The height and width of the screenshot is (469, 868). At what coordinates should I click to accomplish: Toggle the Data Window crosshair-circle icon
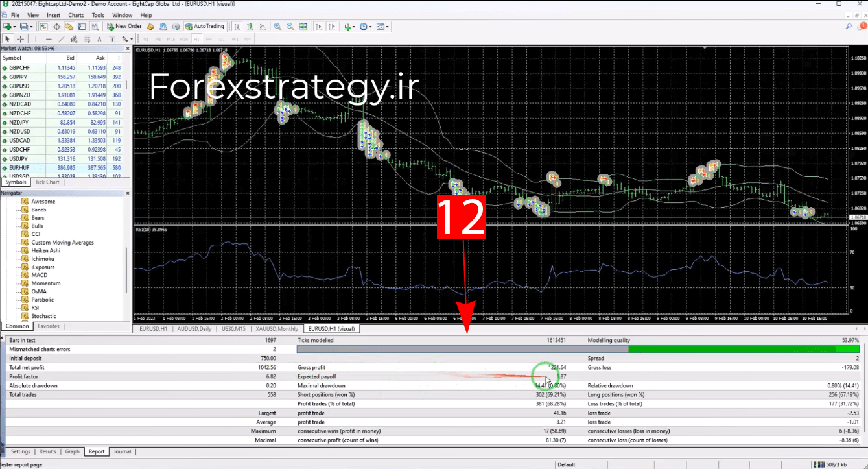(x=56, y=27)
